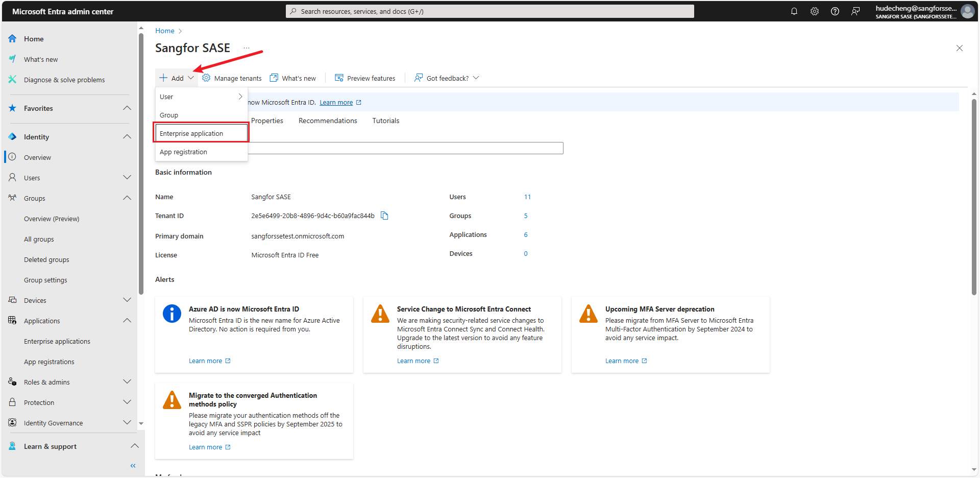Open the ellipsis more options beside title

(247, 48)
